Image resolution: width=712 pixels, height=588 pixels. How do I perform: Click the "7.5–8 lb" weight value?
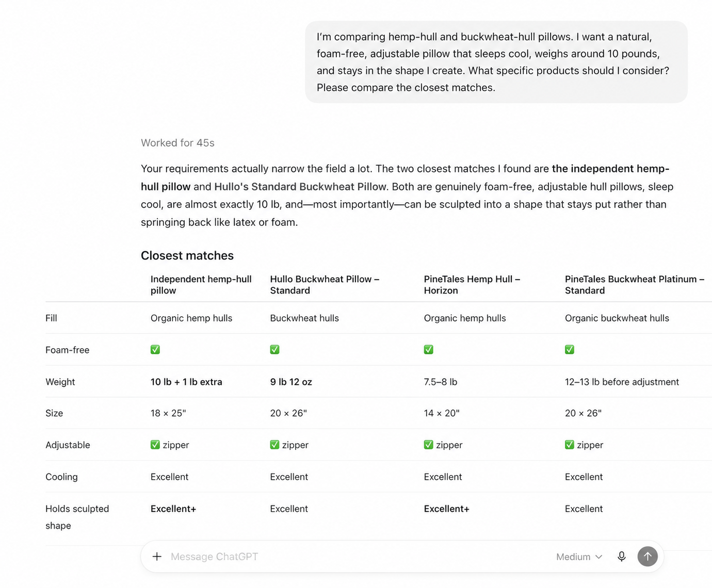pos(441,382)
